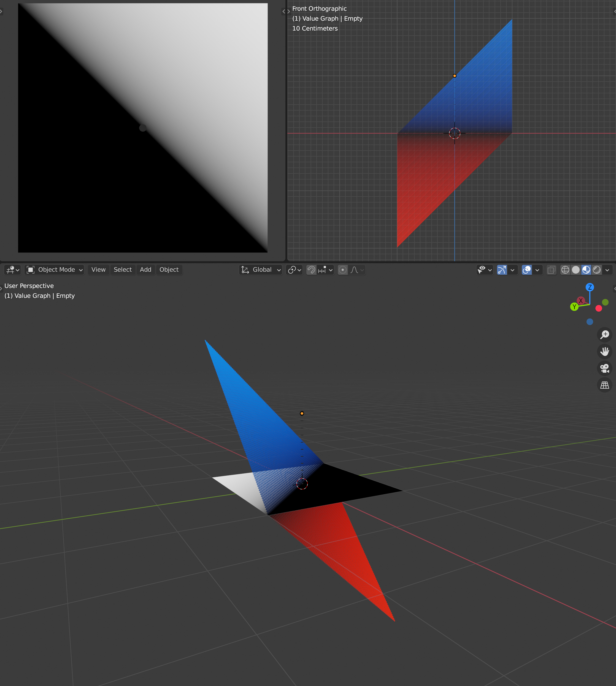Select rendered viewport shading
Viewport: 616px width, 686px height.
597,269
